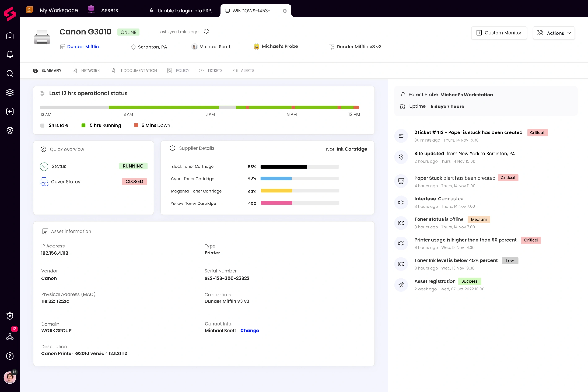Image resolution: width=588 pixels, height=392 pixels.
Task: Click the Canon printer image
Action: coord(42,37)
